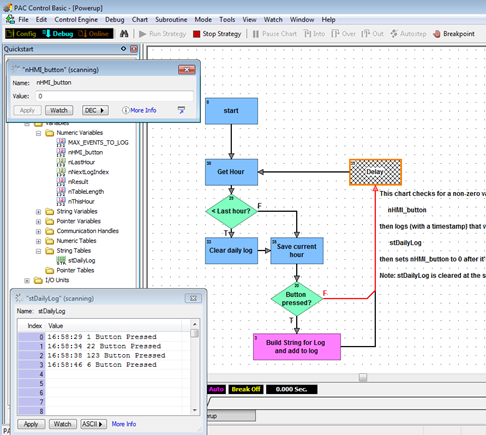This screenshot has width=486, height=435.
Task: Open the File menu
Action: [23, 20]
